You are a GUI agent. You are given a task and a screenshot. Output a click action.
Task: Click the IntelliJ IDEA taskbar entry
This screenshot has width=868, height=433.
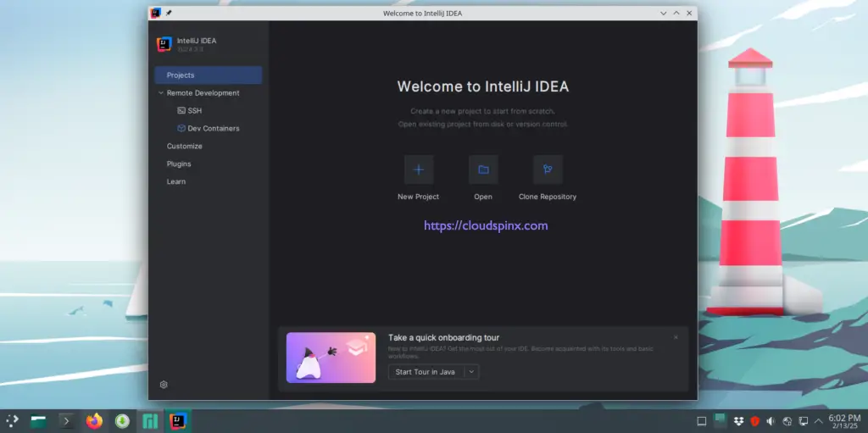click(178, 421)
